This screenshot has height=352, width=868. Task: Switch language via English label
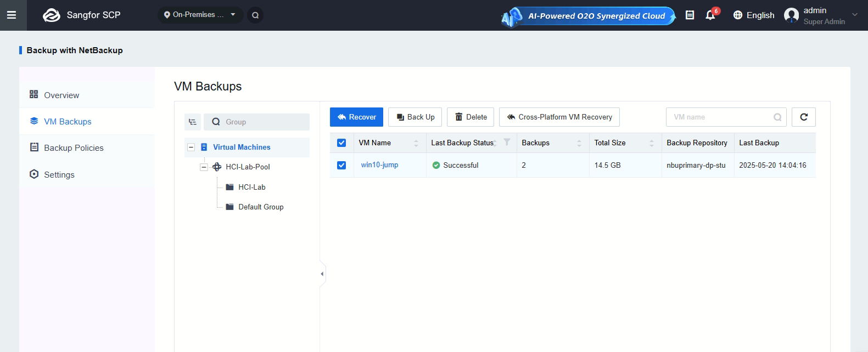760,15
